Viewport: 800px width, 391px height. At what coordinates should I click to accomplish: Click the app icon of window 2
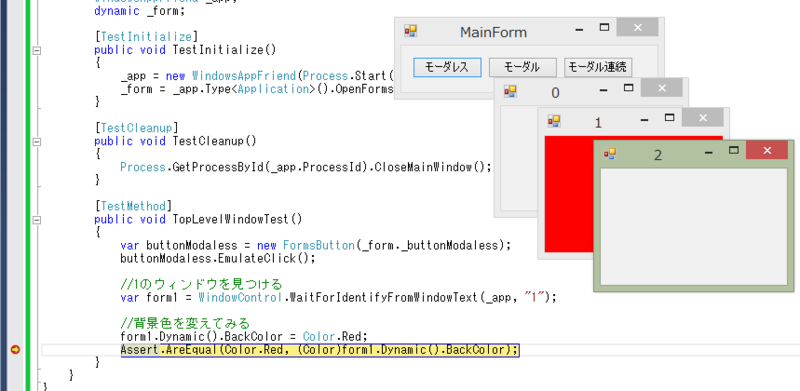point(610,153)
